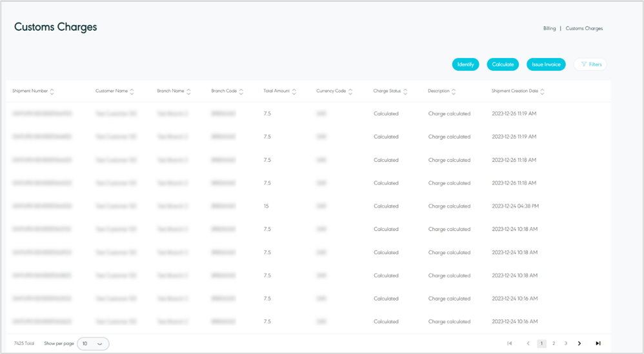
Task: Sort by Shipment Number column
Action: pos(52,92)
